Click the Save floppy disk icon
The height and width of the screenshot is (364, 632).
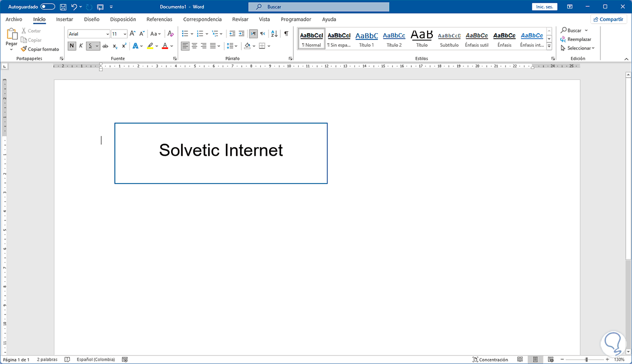pyautogui.click(x=63, y=7)
